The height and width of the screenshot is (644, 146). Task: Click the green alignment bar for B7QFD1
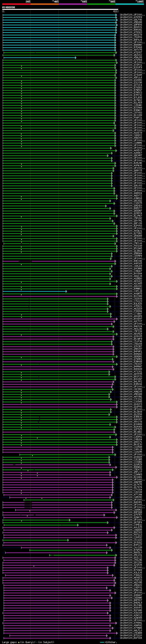[x=71, y=550]
